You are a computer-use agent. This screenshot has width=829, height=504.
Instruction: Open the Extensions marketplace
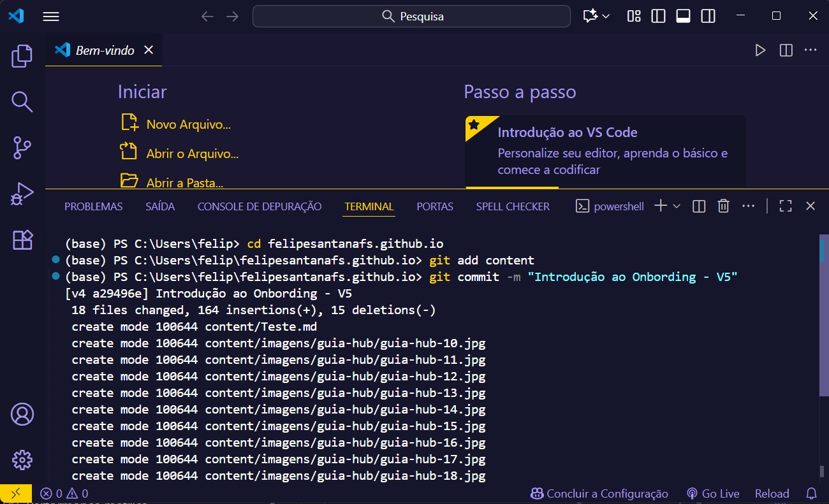coord(22,240)
